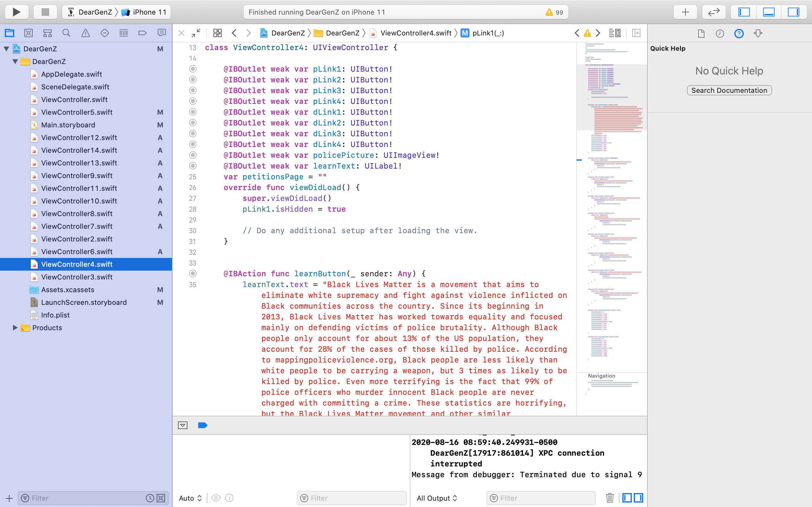Click the code review arrows icon
Viewport: 812px width, 507px height.
click(x=714, y=12)
